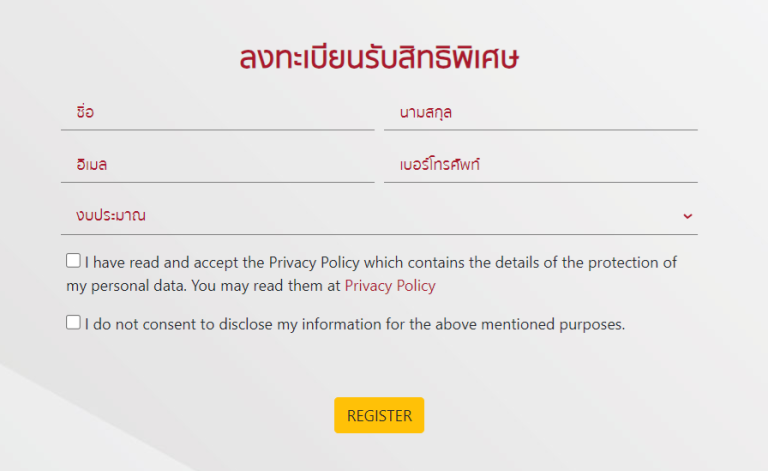768x471 pixels.
Task: Click the "I have read and accept" label text
Action: [371, 274]
